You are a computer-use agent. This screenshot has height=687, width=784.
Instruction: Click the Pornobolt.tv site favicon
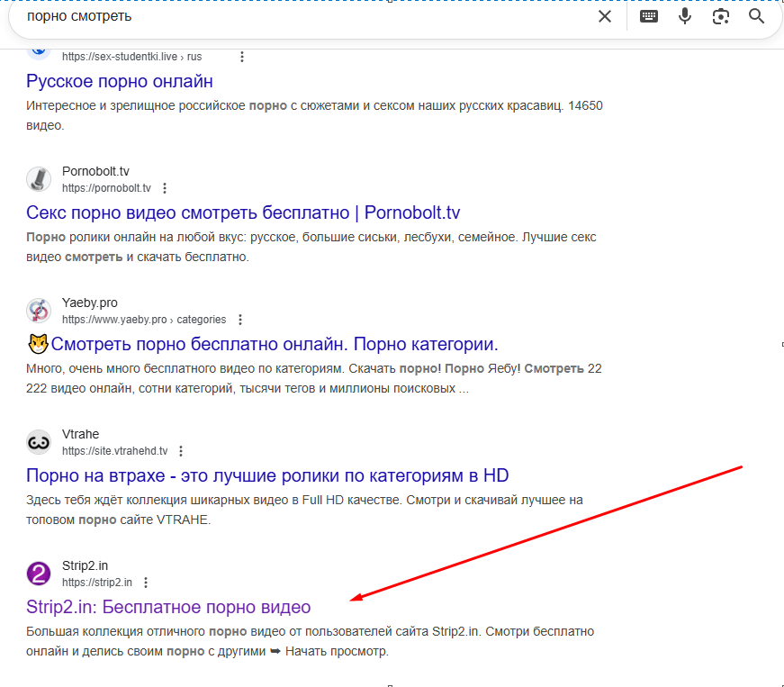(x=39, y=179)
